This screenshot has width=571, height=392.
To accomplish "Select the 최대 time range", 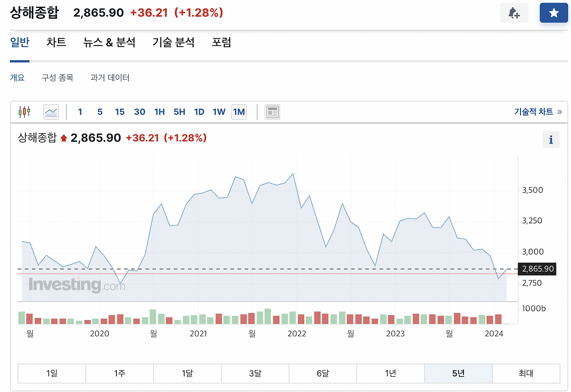I will [x=526, y=373].
